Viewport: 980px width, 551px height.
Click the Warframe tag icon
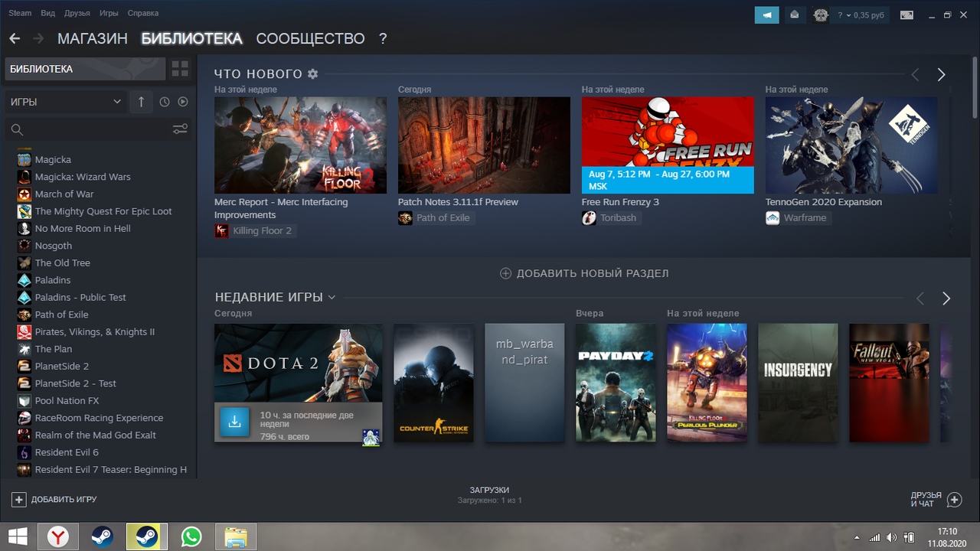[773, 217]
